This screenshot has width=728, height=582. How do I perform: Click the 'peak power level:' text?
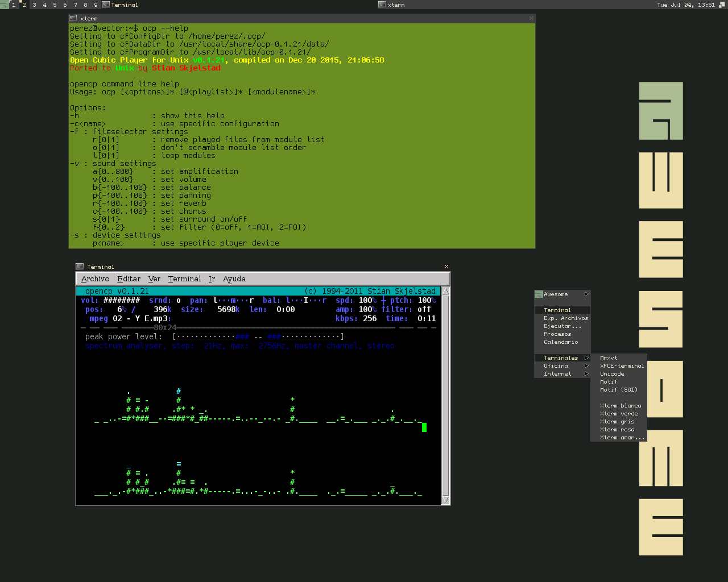tap(123, 336)
